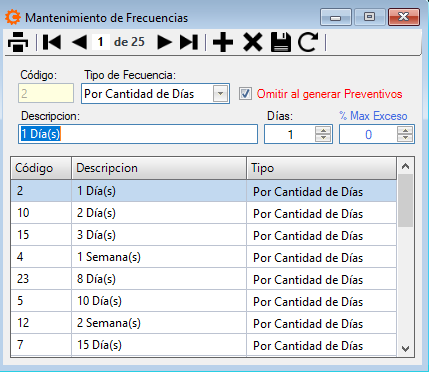Click the code cell '23'
The width and height of the screenshot is (429, 372).
pos(41,279)
